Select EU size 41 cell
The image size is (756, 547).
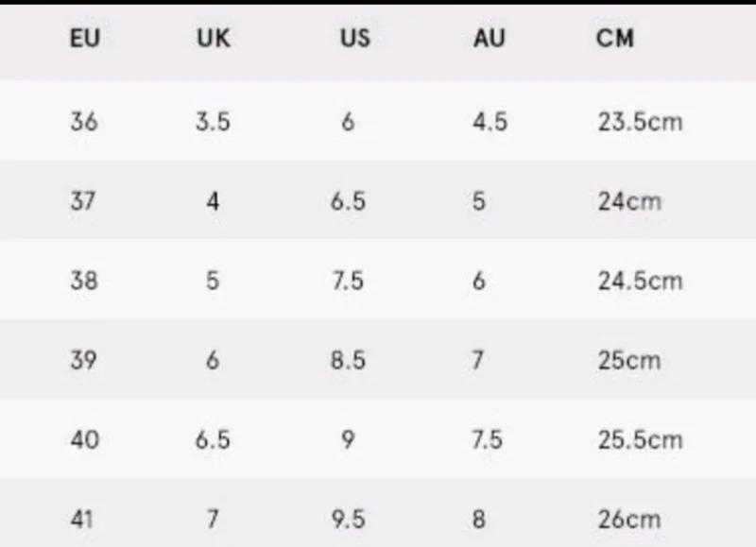[x=81, y=519]
